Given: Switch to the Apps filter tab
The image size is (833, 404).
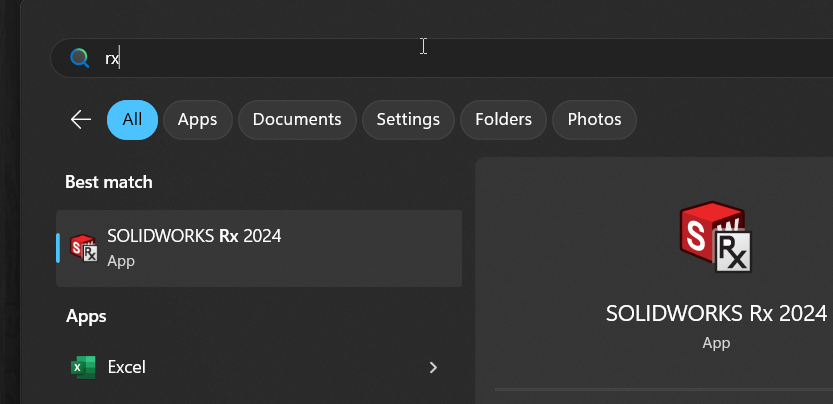Looking at the screenshot, I should click(197, 120).
